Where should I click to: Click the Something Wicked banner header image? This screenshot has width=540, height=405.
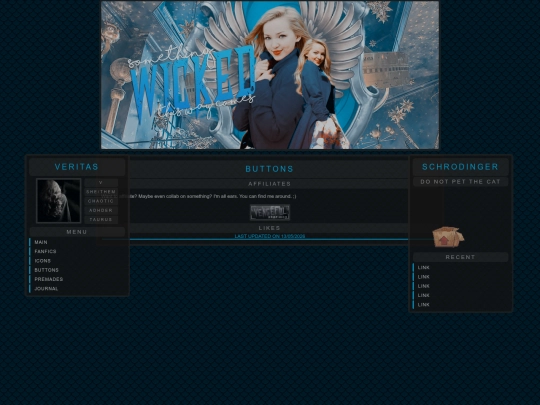270,75
